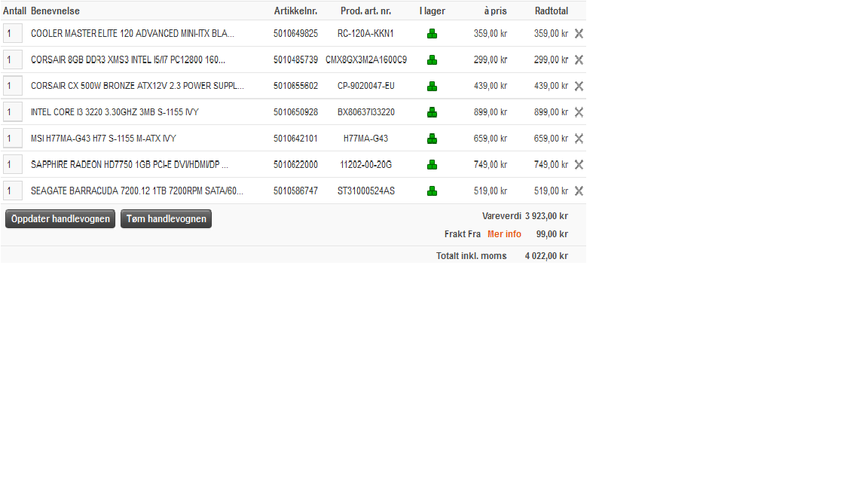Remove the Sapphire Radeon HD7750 row
Image resolution: width=868 pixels, height=488 pixels.
(579, 165)
